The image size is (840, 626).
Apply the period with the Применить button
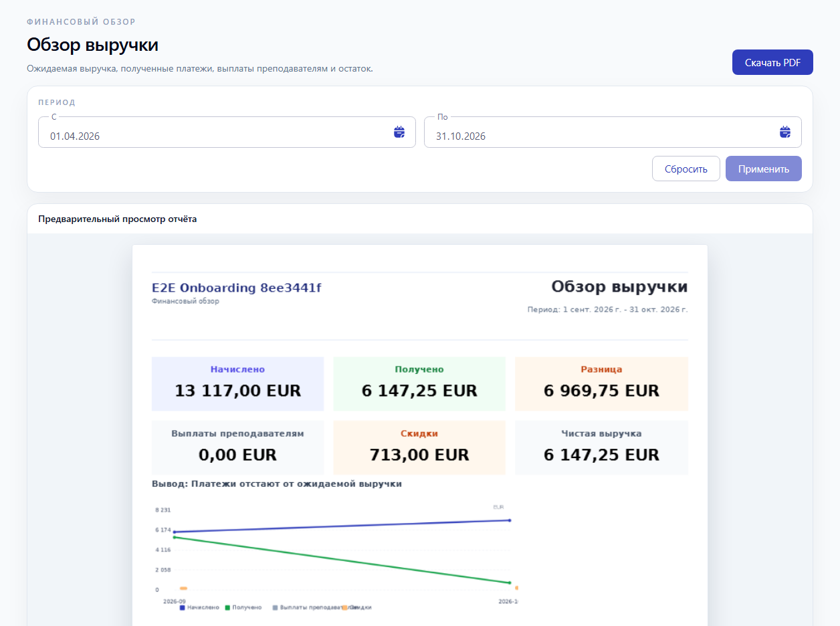[x=764, y=169]
